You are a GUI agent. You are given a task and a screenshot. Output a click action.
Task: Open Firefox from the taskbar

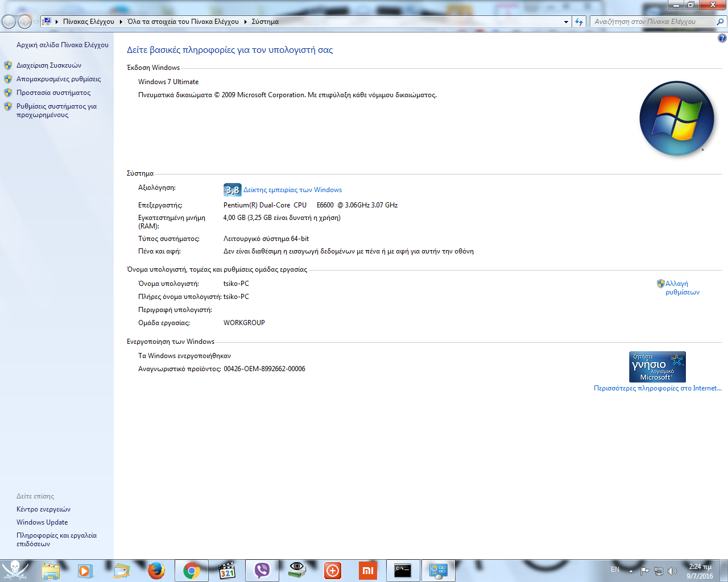[156, 571]
